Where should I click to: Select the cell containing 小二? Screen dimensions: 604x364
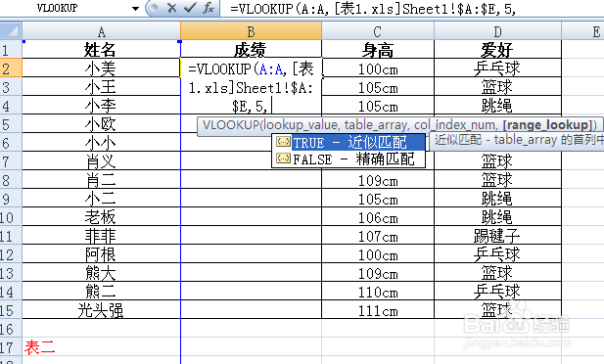tap(101, 199)
